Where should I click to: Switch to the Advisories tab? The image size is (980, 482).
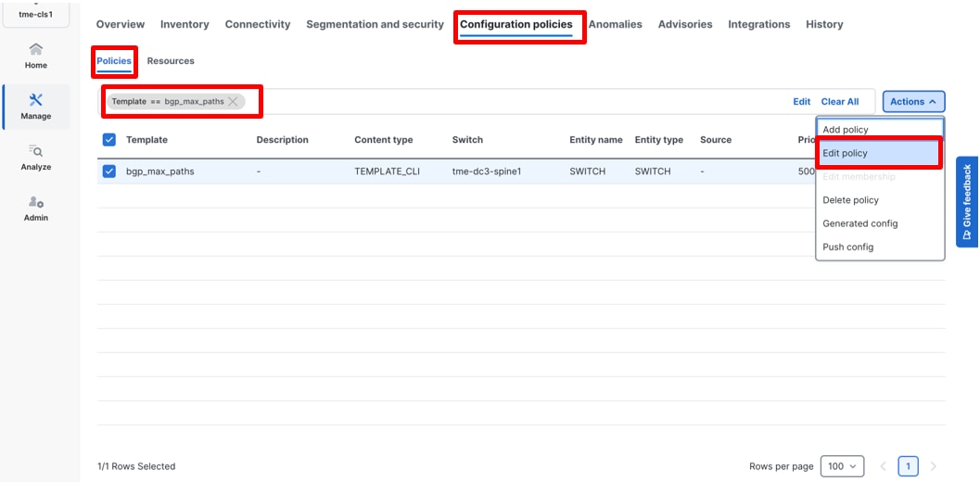point(685,24)
